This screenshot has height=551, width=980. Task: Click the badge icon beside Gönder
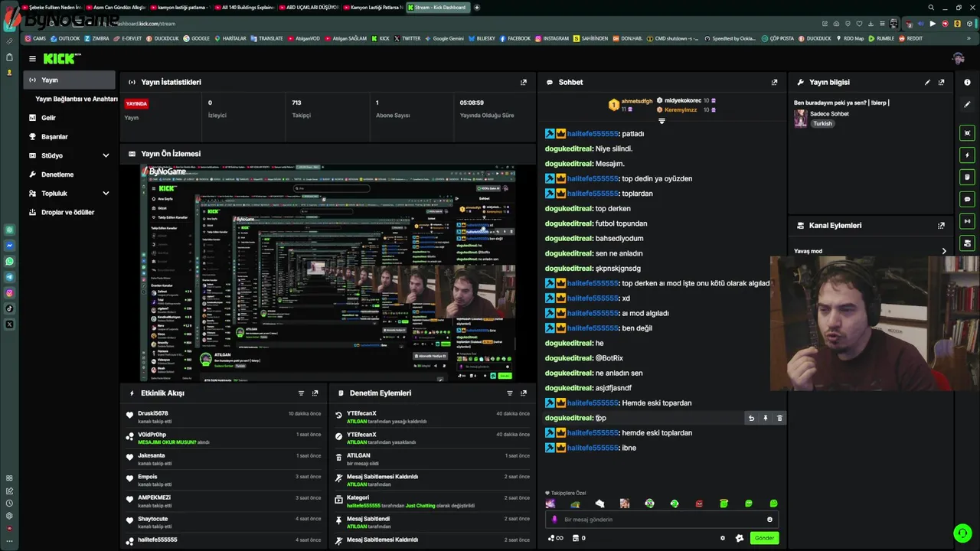(x=740, y=538)
